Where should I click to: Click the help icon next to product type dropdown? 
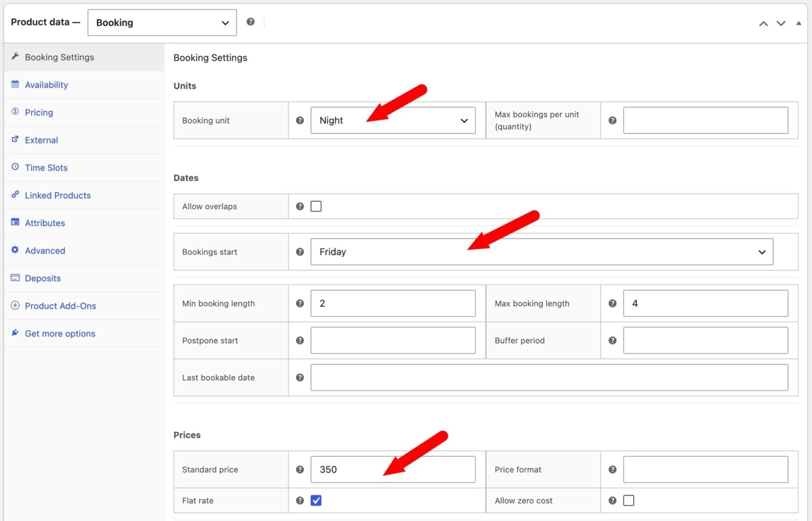251,22
